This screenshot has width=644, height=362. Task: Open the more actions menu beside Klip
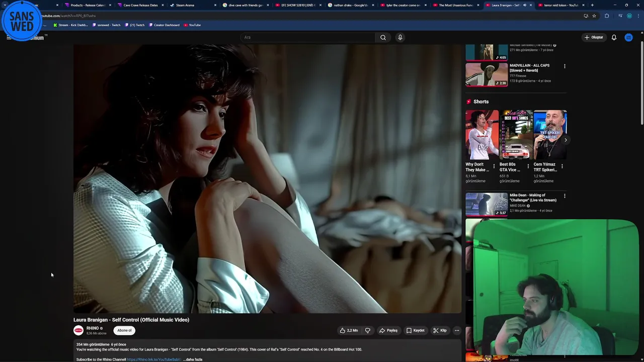pyautogui.click(x=457, y=330)
